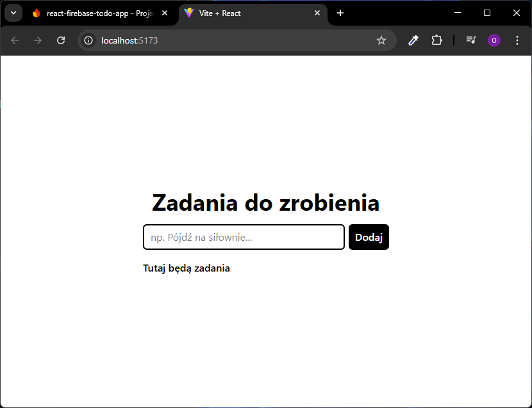Focus the localhost:5173 address bar
532x408 pixels.
237,41
